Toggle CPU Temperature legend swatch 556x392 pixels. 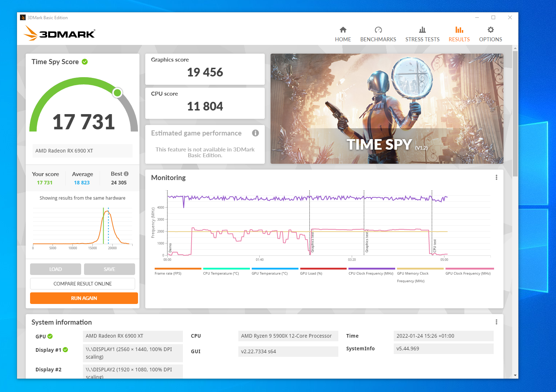[x=226, y=269]
